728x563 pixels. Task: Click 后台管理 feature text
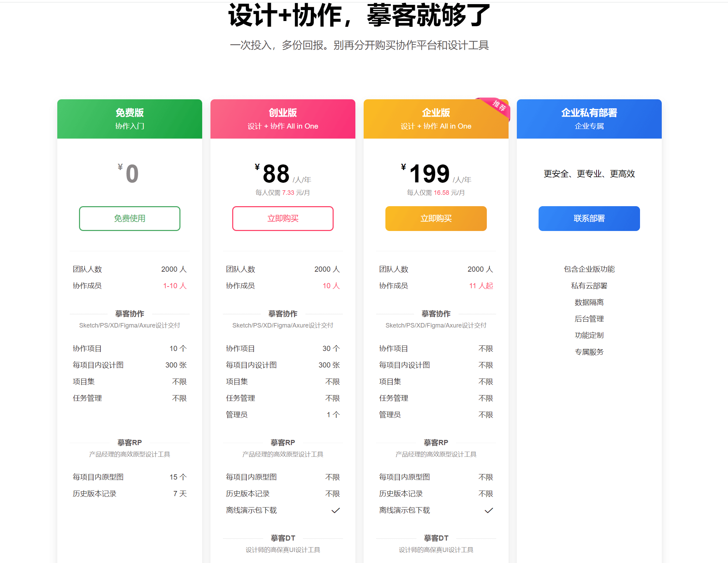tap(589, 319)
